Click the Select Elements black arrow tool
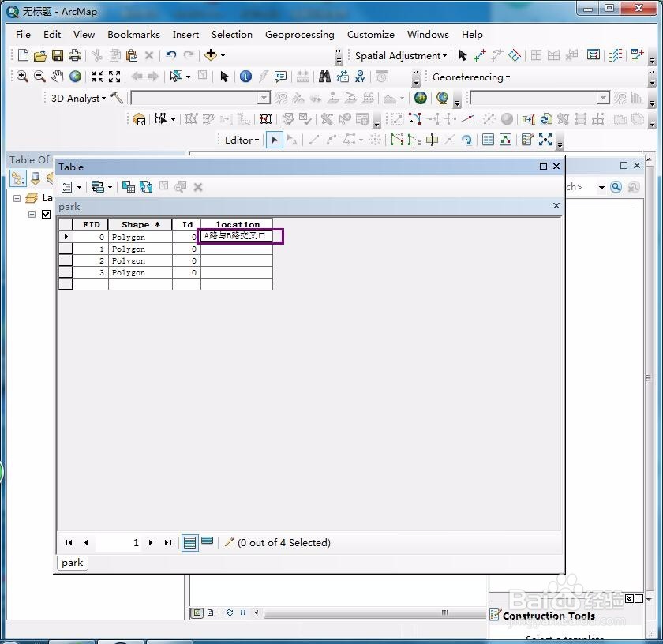 224,77
